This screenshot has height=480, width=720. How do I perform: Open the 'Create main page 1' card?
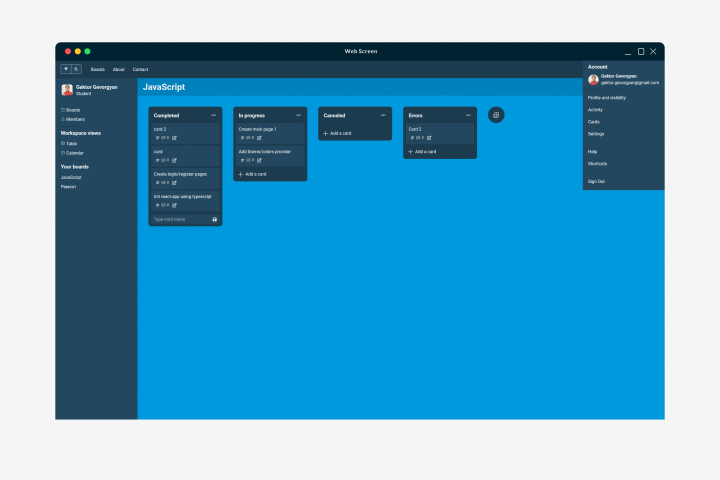tap(270, 133)
